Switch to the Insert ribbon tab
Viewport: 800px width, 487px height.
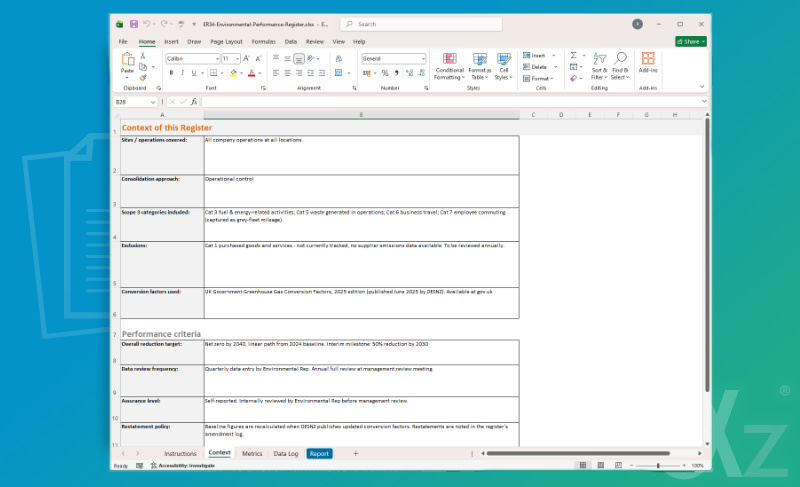[x=171, y=42]
